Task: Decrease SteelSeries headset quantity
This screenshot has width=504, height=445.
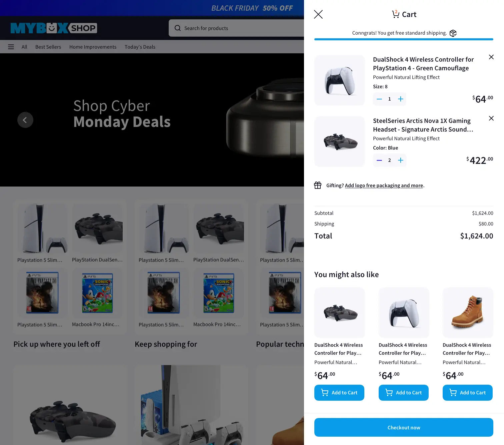Action: click(379, 160)
